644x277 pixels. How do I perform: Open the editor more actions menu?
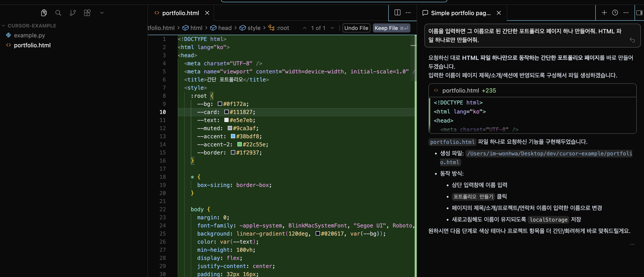(408, 12)
